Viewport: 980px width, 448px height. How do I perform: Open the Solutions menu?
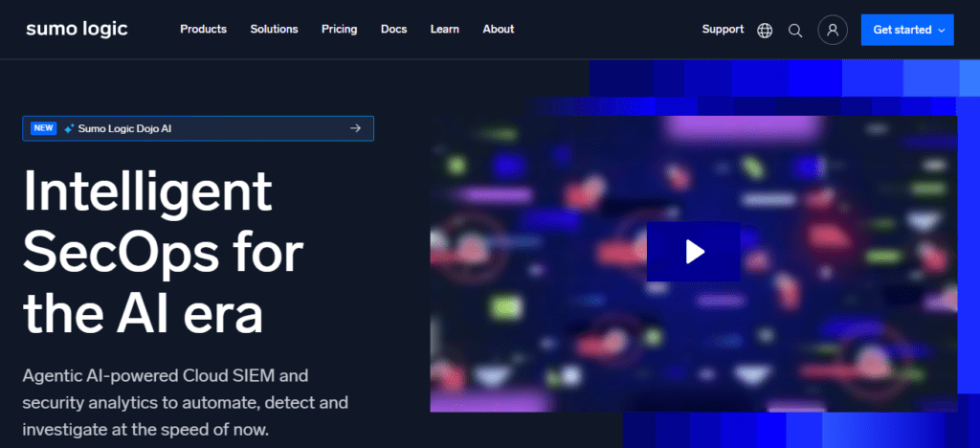click(275, 30)
